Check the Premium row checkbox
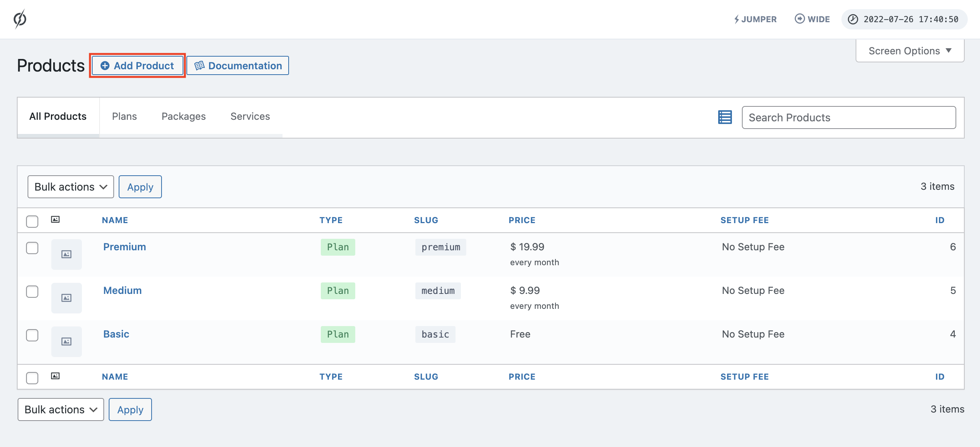The height and width of the screenshot is (447, 980). 32,248
